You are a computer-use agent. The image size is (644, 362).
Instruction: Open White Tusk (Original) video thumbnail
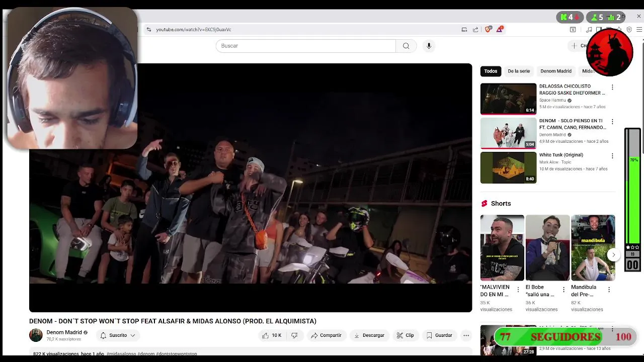coord(508,168)
